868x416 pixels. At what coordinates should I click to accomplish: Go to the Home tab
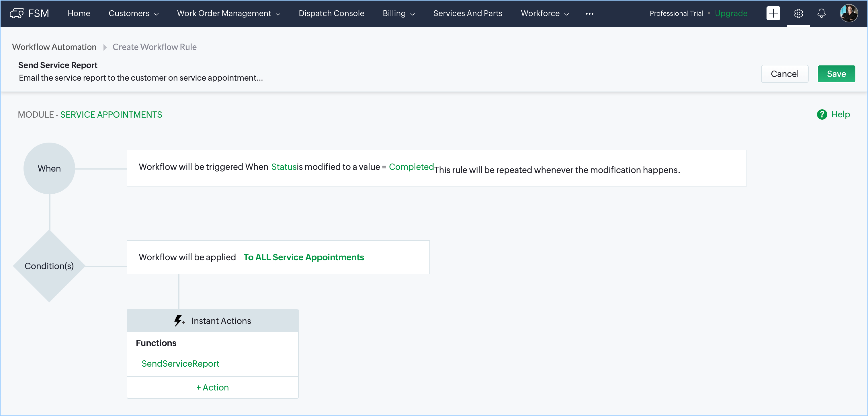[x=79, y=13]
